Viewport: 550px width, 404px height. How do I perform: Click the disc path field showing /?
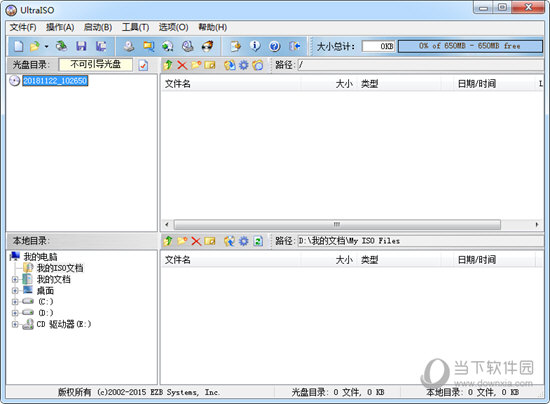[420, 65]
